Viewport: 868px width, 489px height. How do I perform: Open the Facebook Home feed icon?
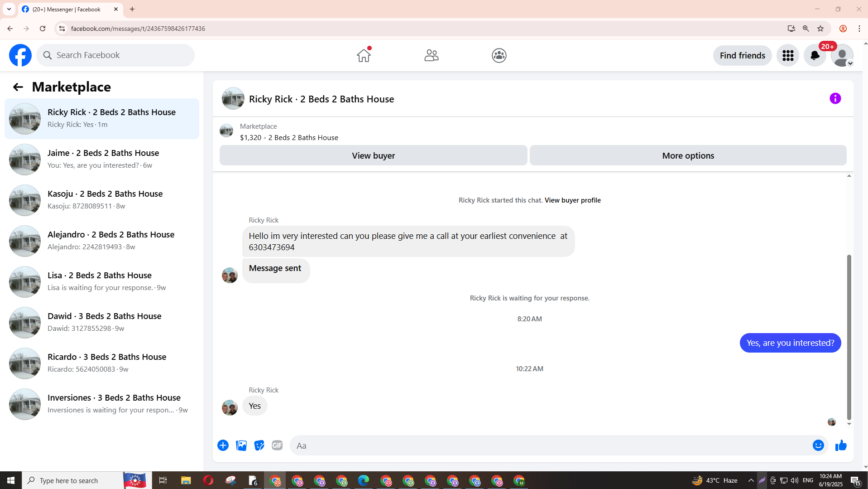(364, 55)
